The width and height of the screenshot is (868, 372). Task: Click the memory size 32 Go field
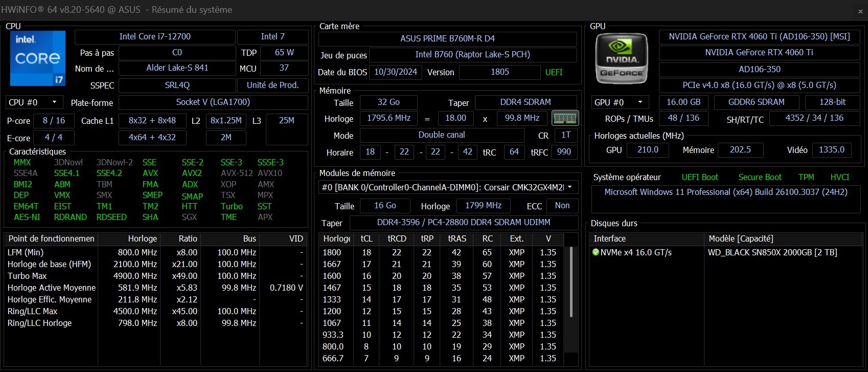tap(389, 102)
